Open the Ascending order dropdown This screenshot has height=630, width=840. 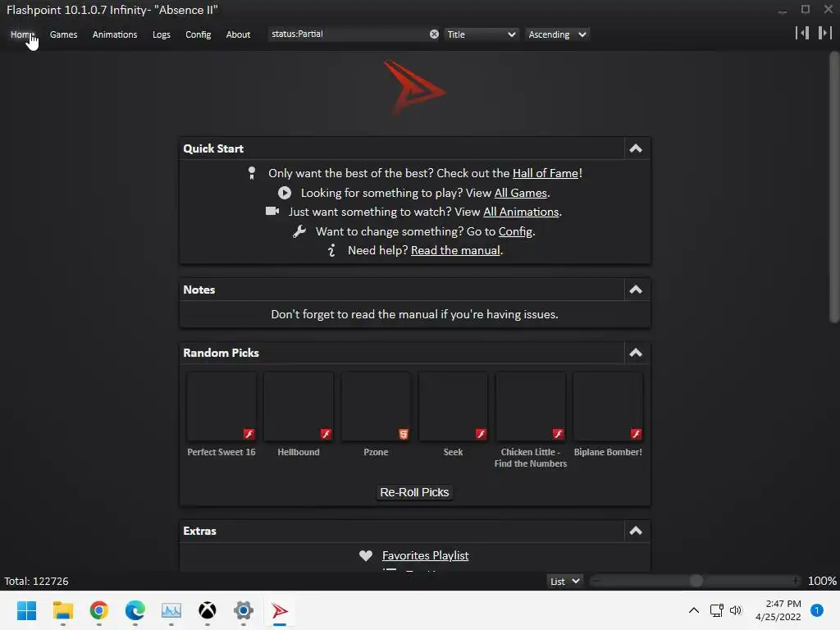click(557, 34)
